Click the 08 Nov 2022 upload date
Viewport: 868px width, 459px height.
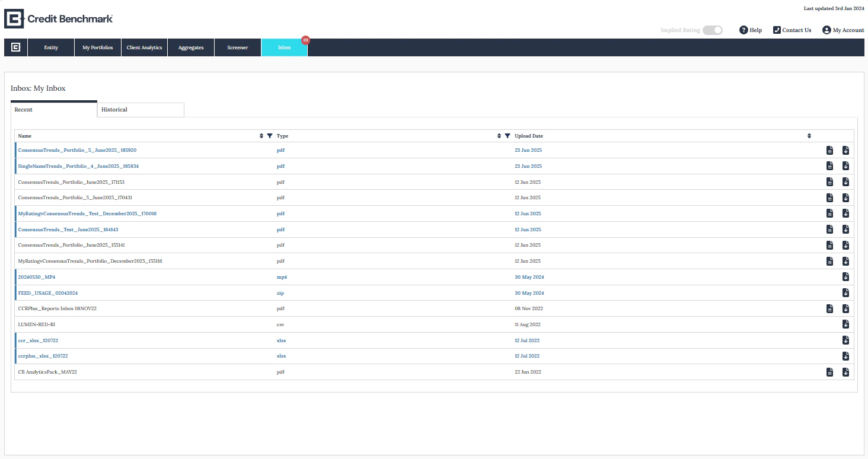[529, 308]
